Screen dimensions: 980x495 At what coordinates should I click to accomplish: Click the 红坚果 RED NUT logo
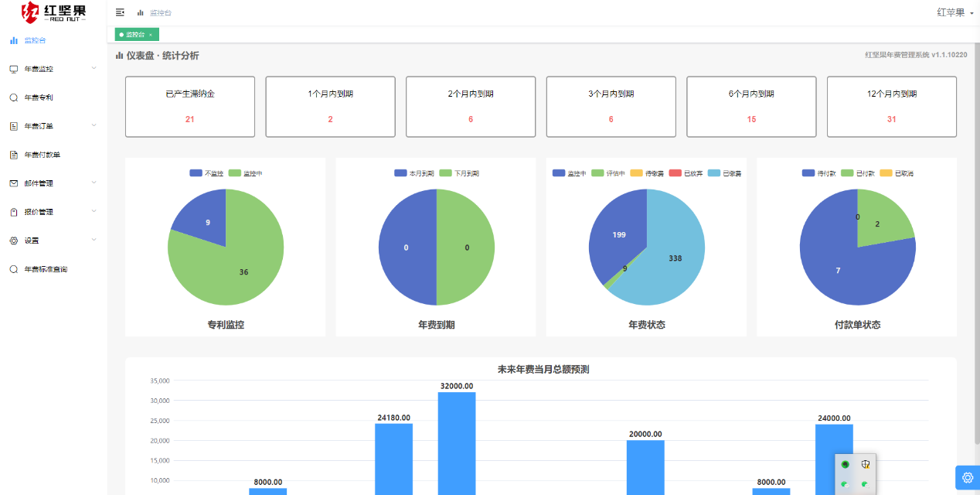coord(54,12)
